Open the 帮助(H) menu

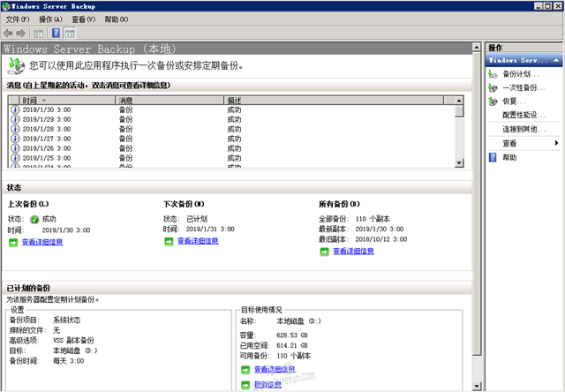tap(116, 19)
